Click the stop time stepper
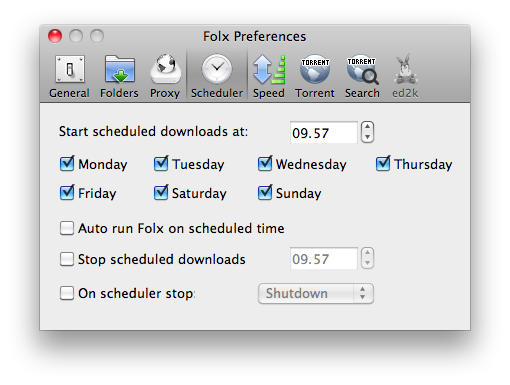 (367, 258)
